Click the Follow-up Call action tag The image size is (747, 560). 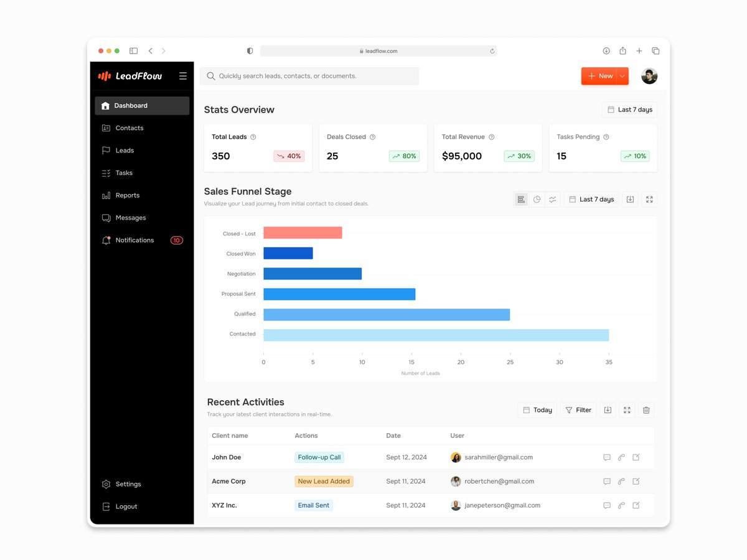(x=319, y=457)
